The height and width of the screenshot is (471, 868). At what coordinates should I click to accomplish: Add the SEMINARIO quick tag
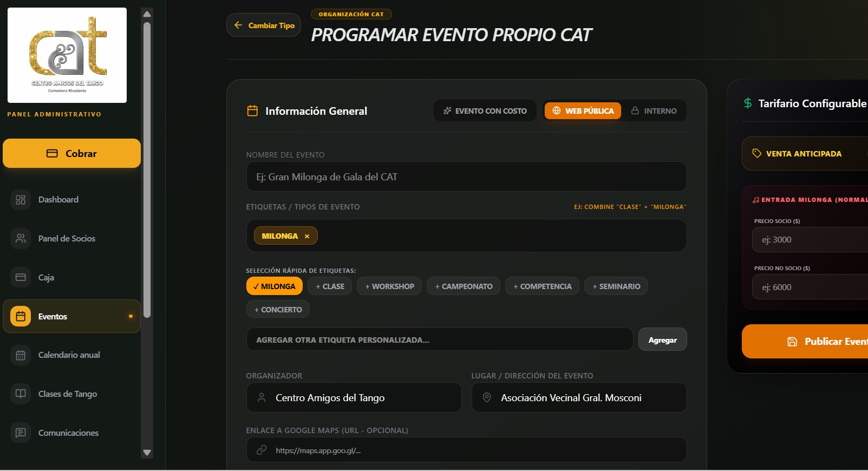pyautogui.click(x=616, y=286)
